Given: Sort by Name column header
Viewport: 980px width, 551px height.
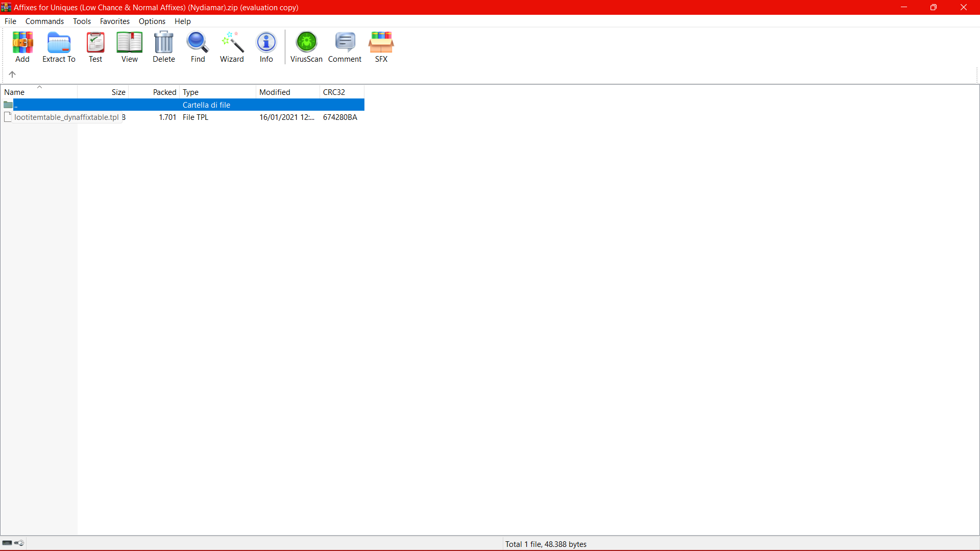Looking at the screenshot, I should 39,92.
